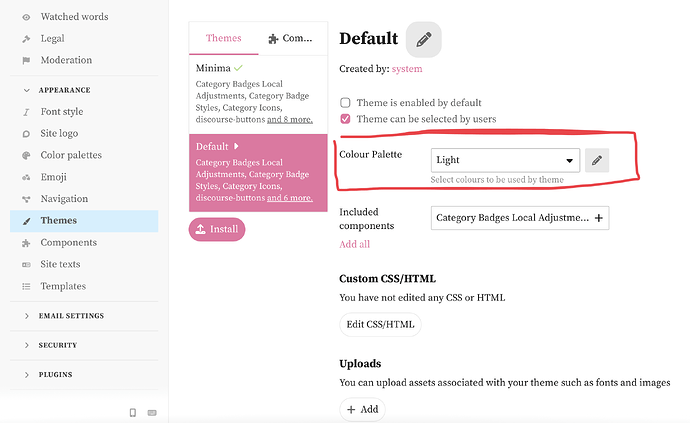Image resolution: width=690 pixels, height=423 pixels.
Task: Open Moderation in sidebar
Action: [x=66, y=60]
